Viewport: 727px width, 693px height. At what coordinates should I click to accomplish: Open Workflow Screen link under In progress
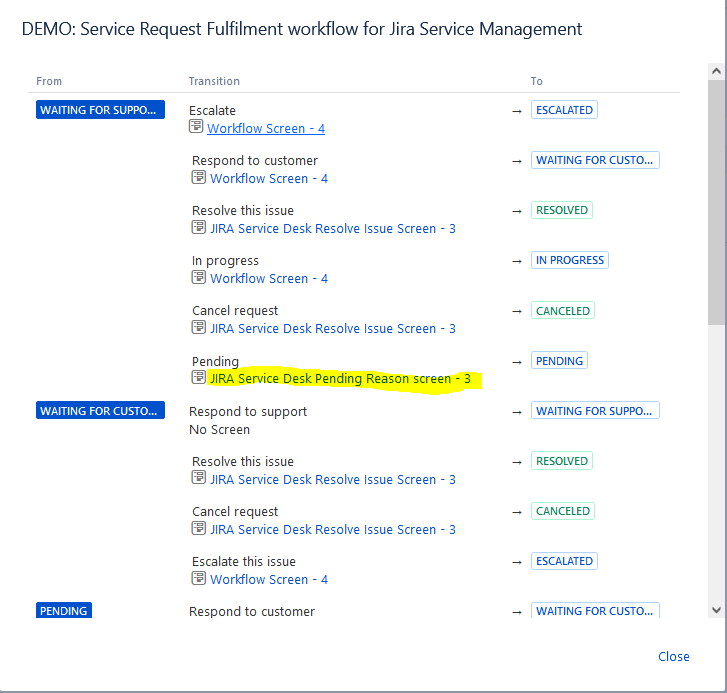269,279
